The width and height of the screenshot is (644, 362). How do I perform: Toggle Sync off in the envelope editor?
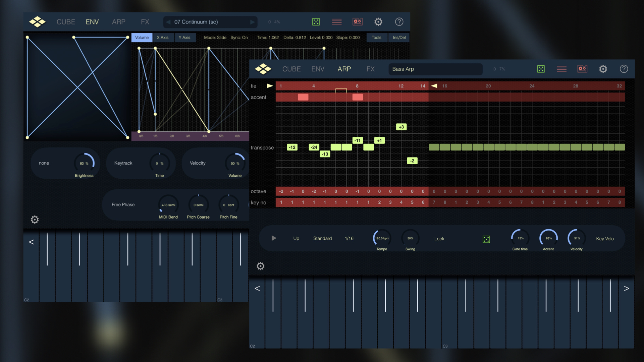pos(239,38)
